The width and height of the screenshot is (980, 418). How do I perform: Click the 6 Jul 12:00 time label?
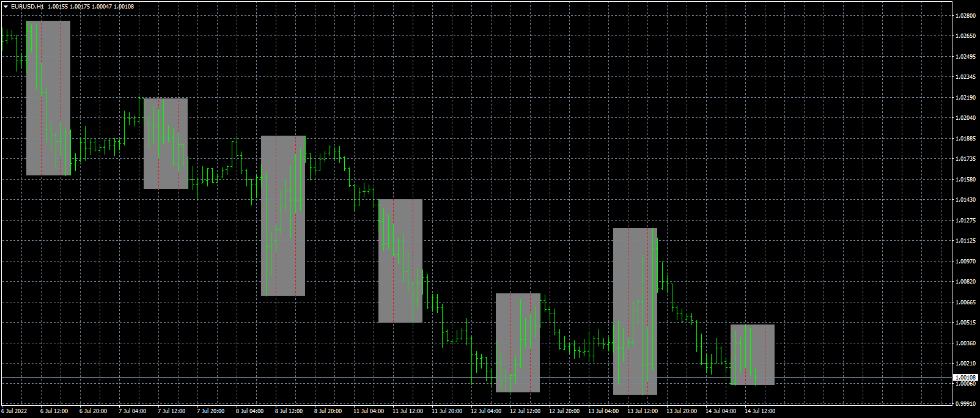54,411
